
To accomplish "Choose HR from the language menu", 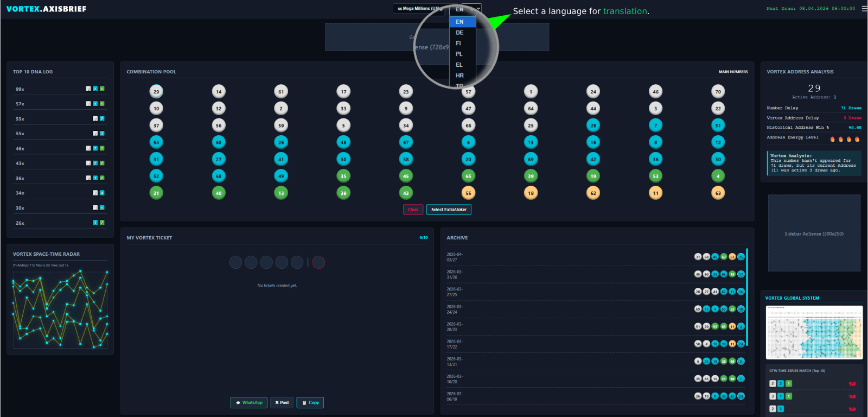I will [460, 75].
